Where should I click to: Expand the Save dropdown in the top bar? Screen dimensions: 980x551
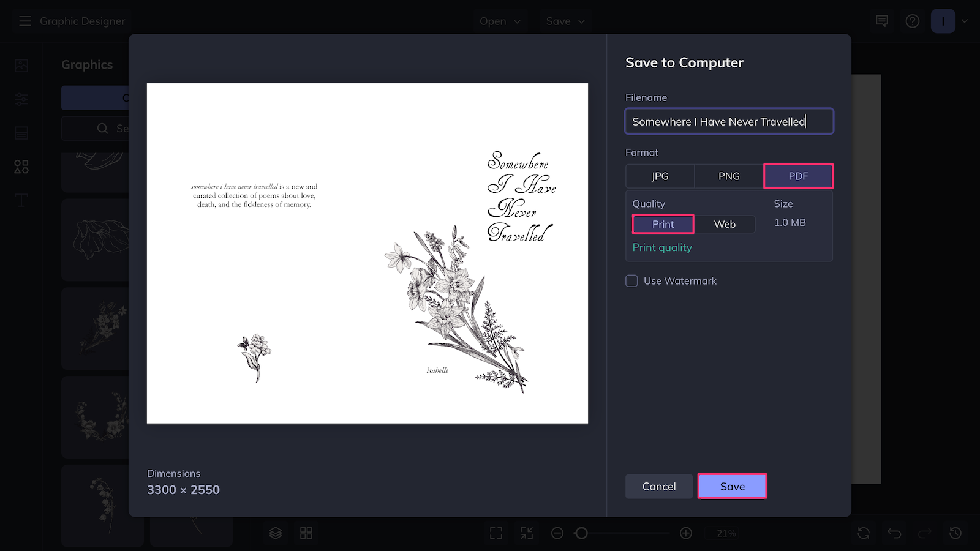coord(564,21)
